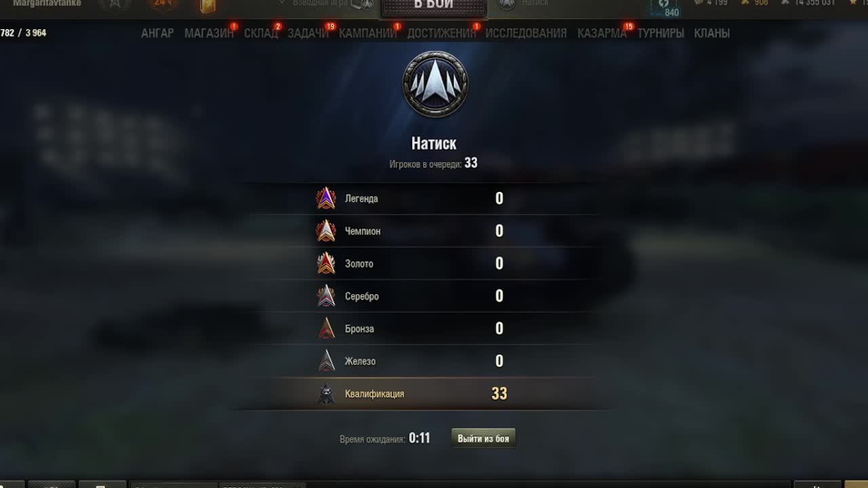
Task: Switch to the ИССЛЕДОВАНИЯ tab
Action: [x=526, y=33]
